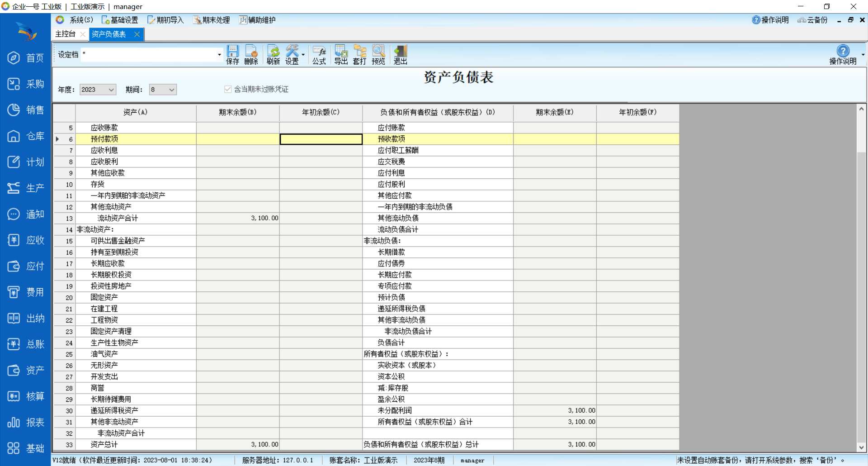Open the 套打 template print tool

(x=359, y=54)
